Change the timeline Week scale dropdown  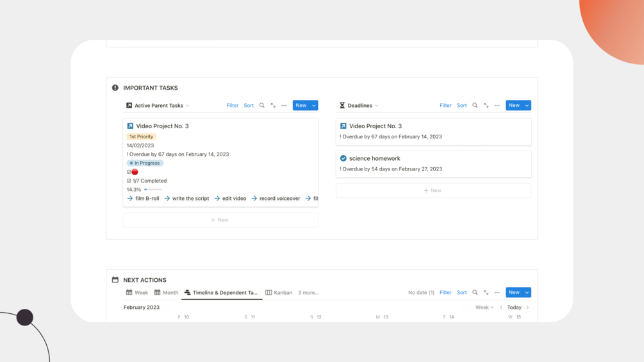pyautogui.click(x=484, y=308)
